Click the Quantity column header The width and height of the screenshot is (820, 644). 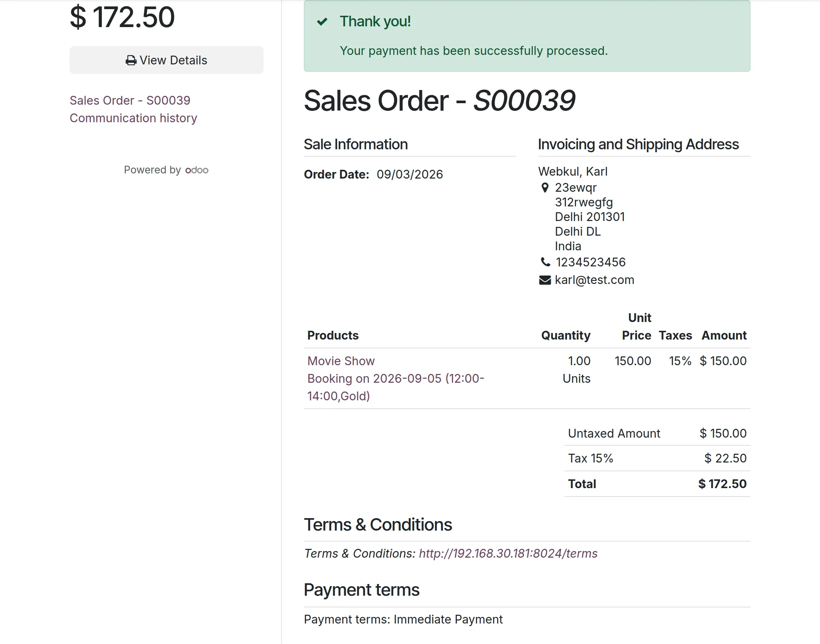566,335
